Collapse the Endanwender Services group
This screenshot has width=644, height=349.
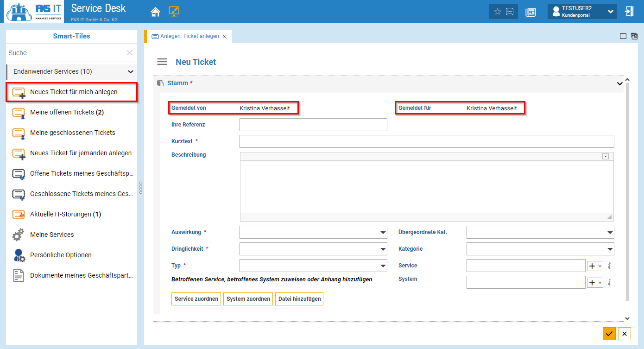(130, 72)
